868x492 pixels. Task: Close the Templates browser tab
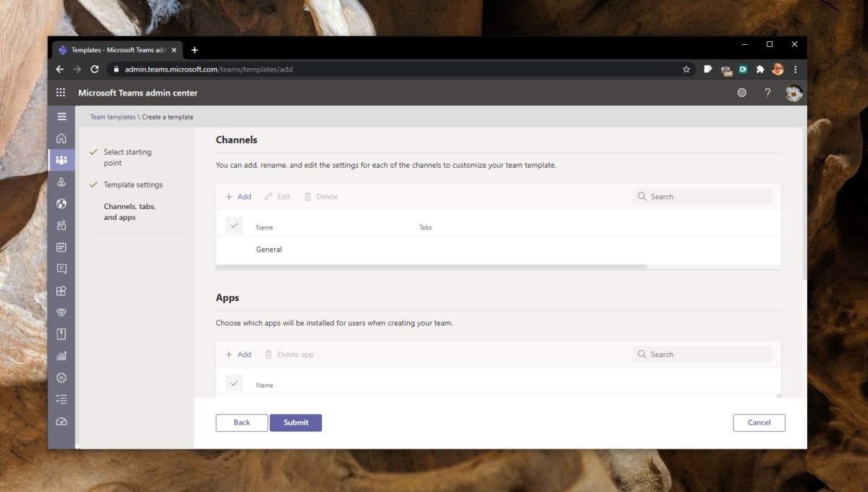(174, 50)
